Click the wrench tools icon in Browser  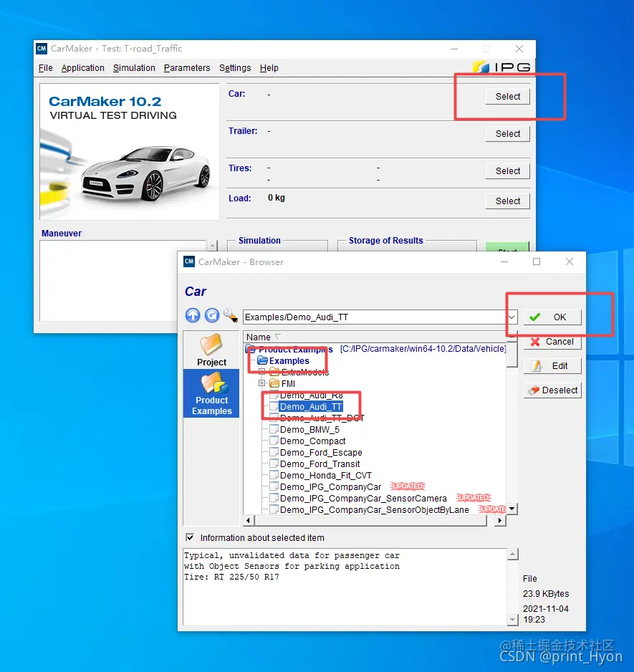tap(231, 316)
